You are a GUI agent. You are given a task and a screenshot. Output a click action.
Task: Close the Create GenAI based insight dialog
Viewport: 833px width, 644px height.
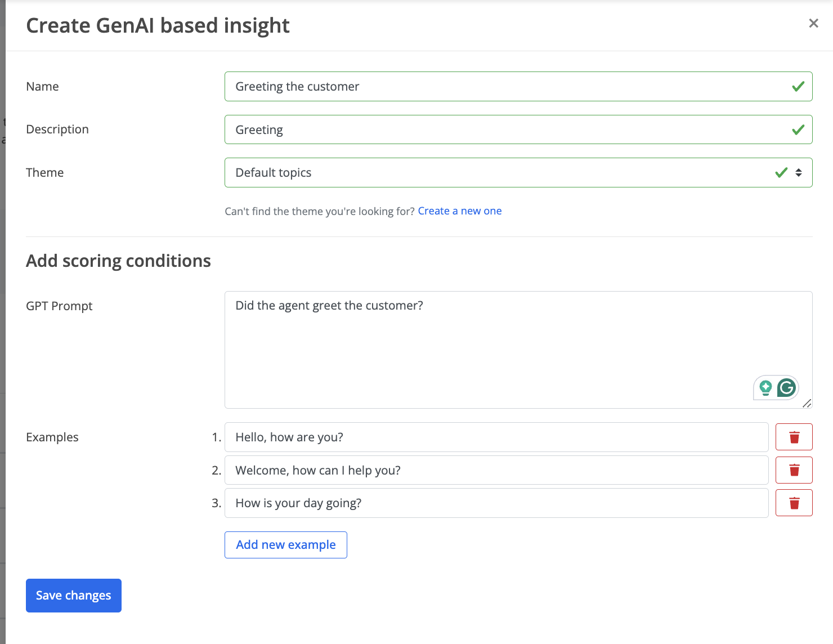coord(813,23)
